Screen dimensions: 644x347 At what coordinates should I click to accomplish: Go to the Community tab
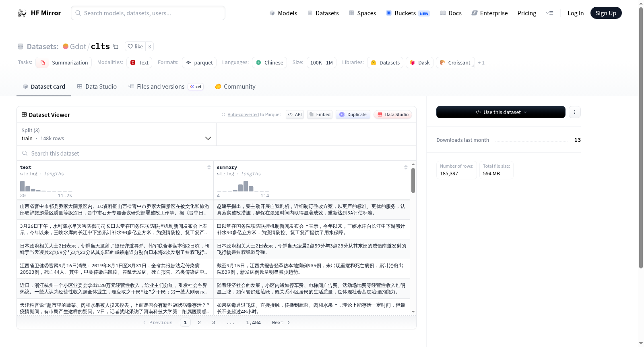235,87
